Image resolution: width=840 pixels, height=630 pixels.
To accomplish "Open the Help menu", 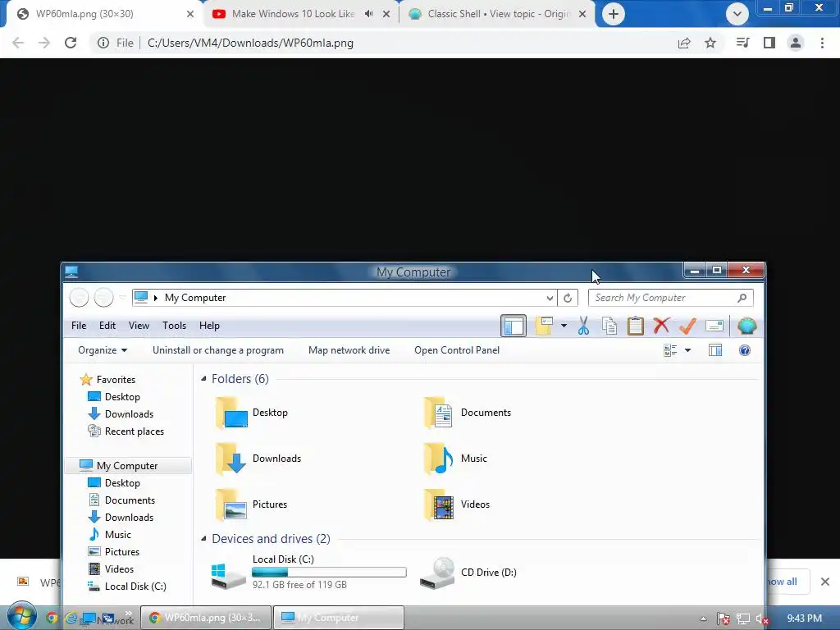I will pos(209,326).
